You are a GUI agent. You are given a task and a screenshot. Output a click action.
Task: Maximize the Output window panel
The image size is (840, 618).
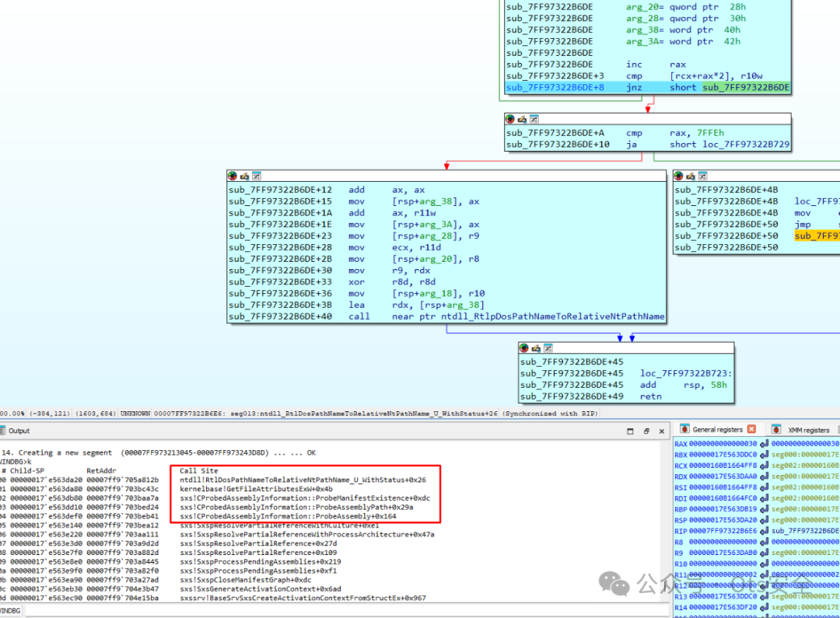(x=630, y=431)
